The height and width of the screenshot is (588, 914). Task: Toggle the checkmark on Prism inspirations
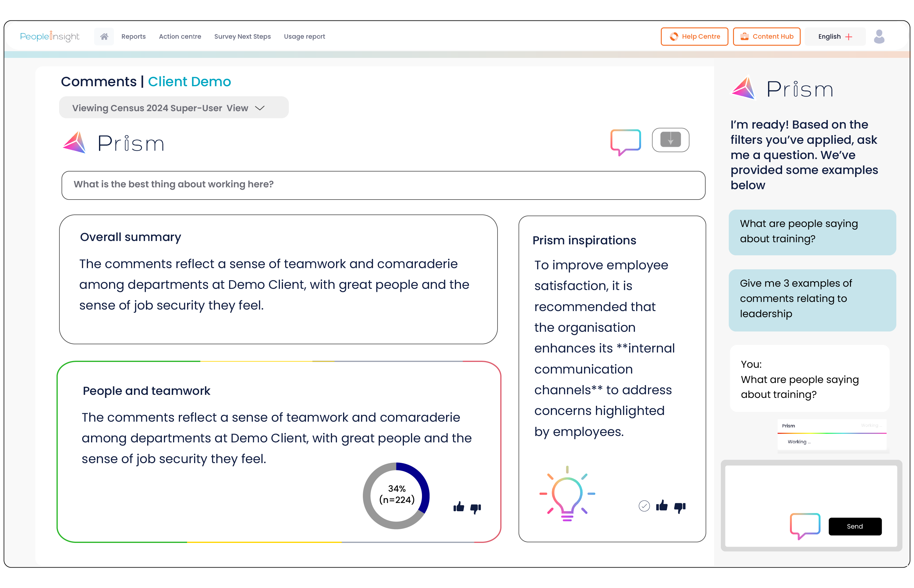point(644,505)
